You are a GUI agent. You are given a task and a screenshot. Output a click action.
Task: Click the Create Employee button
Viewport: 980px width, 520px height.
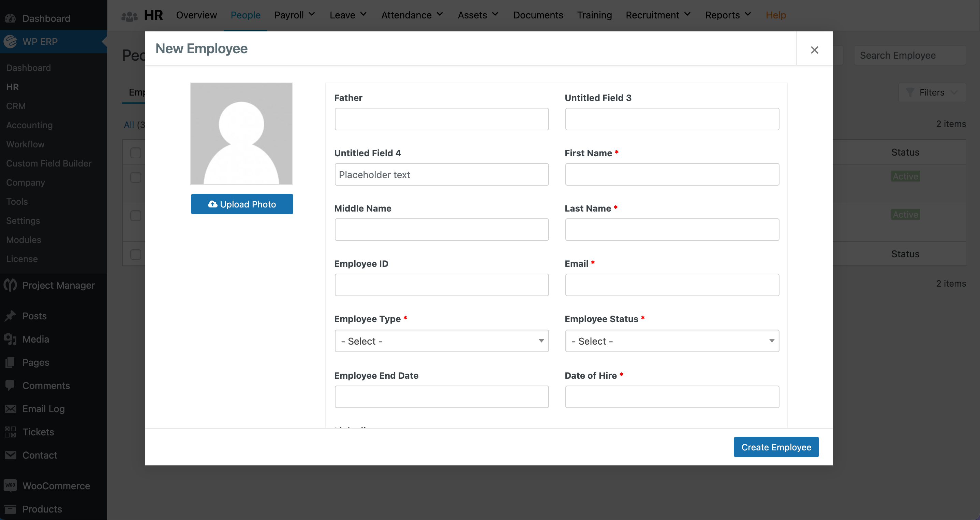[x=776, y=447]
